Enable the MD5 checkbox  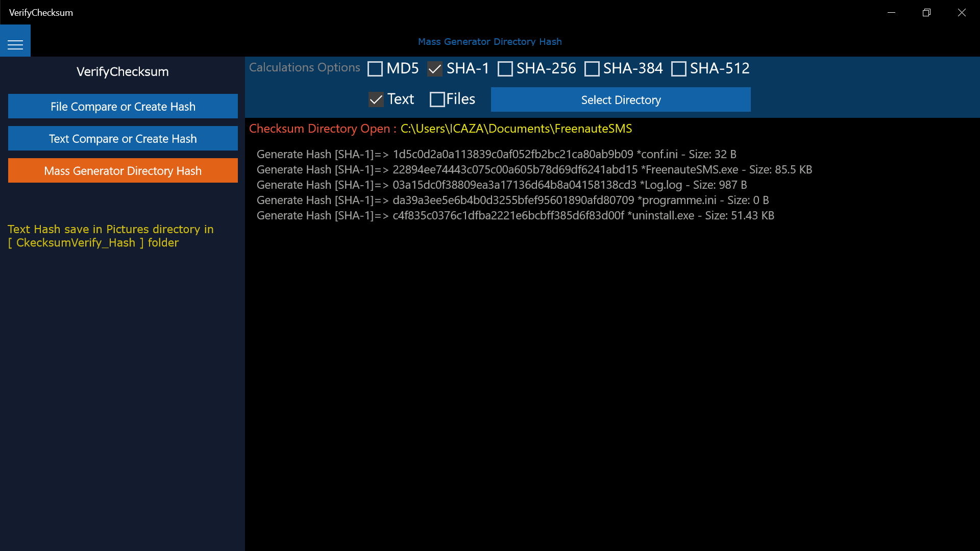(375, 69)
